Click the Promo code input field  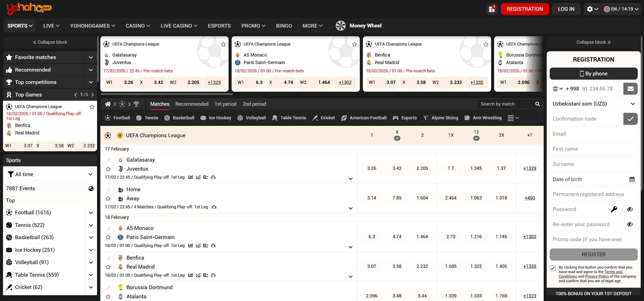593,239
